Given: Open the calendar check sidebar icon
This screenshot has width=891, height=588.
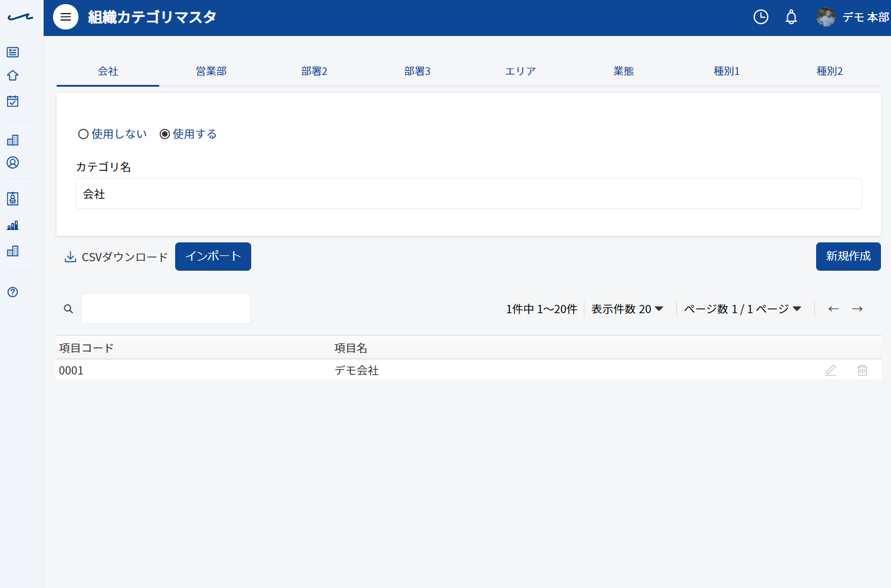Looking at the screenshot, I should tap(12, 101).
